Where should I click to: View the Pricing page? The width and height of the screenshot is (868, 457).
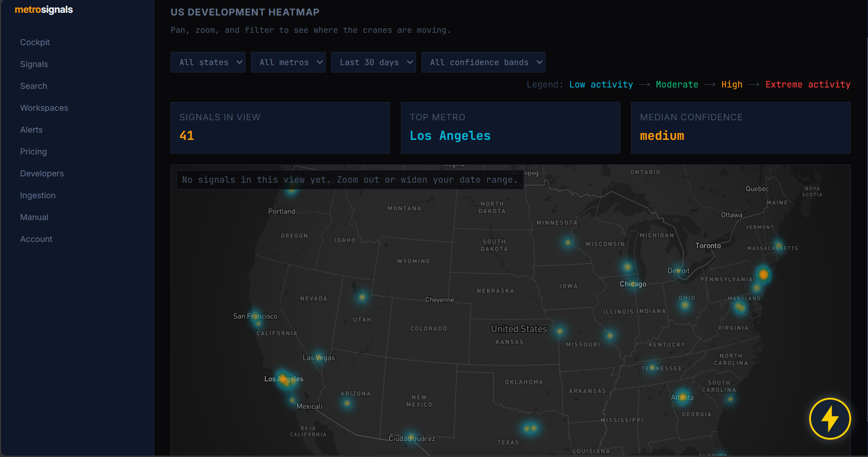(x=33, y=152)
